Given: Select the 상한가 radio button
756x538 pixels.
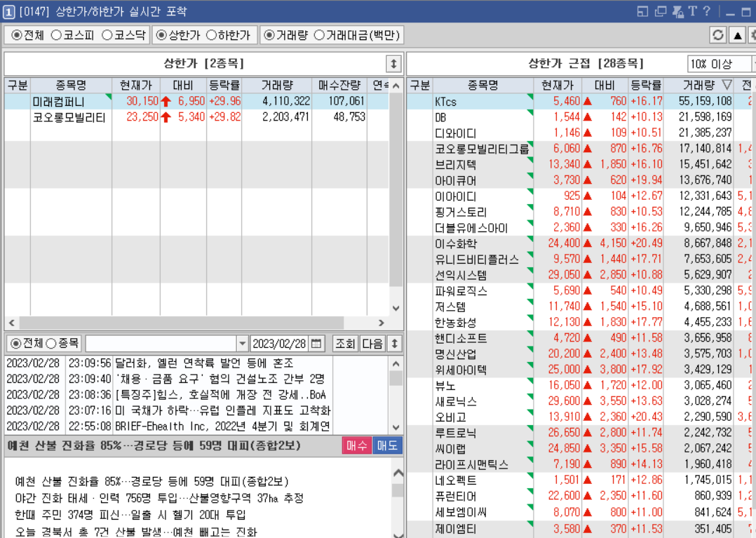Looking at the screenshot, I should click(x=161, y=35).
